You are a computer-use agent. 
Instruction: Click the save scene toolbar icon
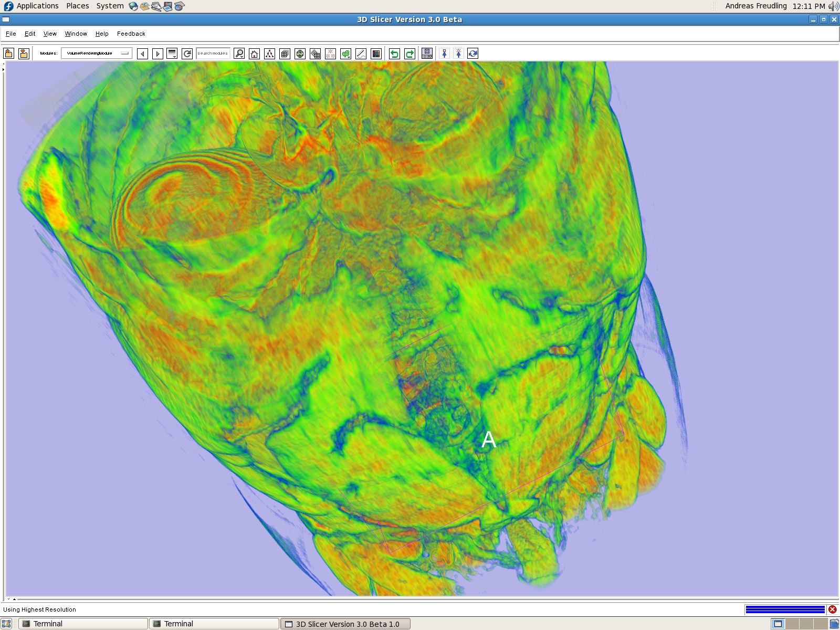[24, 54]
